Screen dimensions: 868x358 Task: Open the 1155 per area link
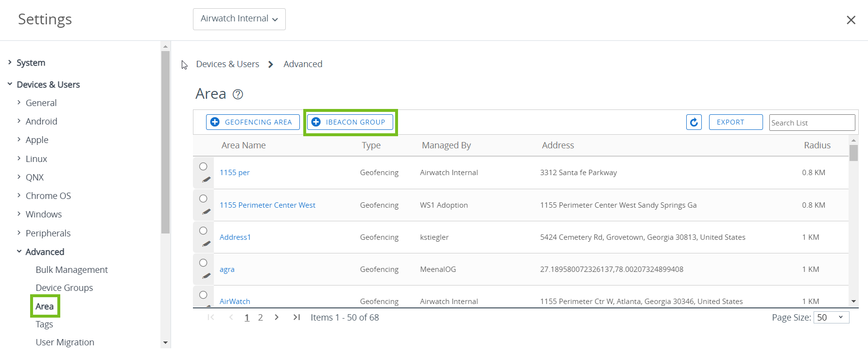[235, 173]
